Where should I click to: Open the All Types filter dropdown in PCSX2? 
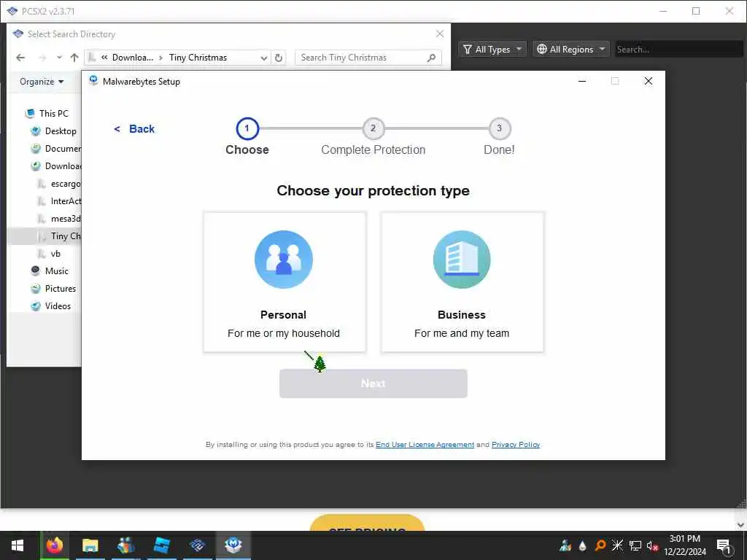(x=492, y=49)
